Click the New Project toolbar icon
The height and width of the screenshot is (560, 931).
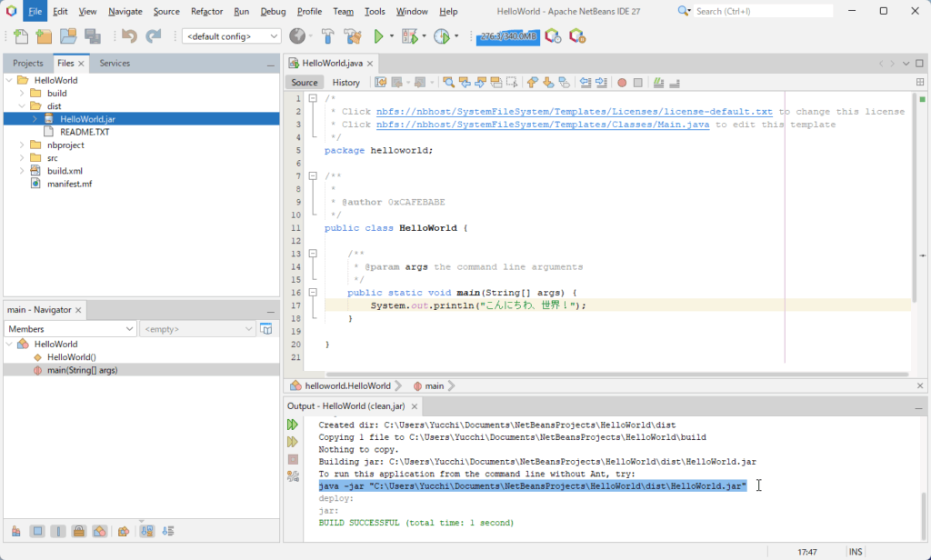[44, 36]
